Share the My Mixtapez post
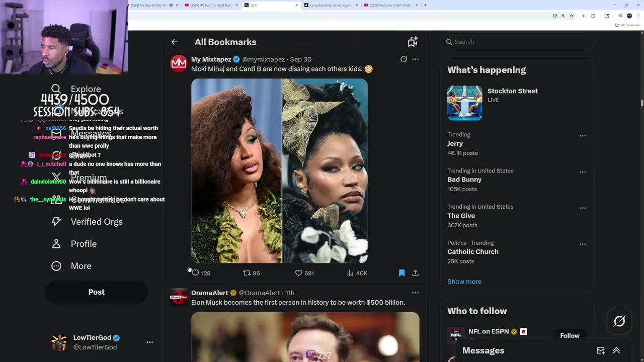Screen dimensions: 644x362 tap(415, 273)
